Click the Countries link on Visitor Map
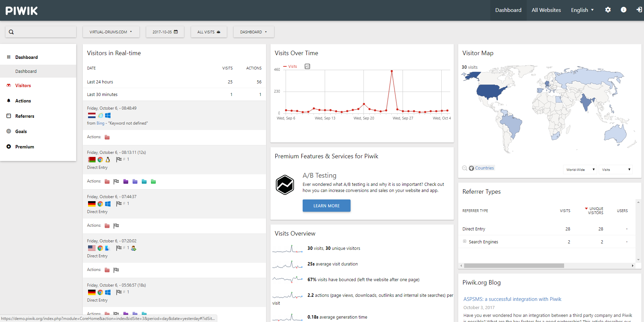The height and width of the screenshot is (322, 644). pos(484,168)
